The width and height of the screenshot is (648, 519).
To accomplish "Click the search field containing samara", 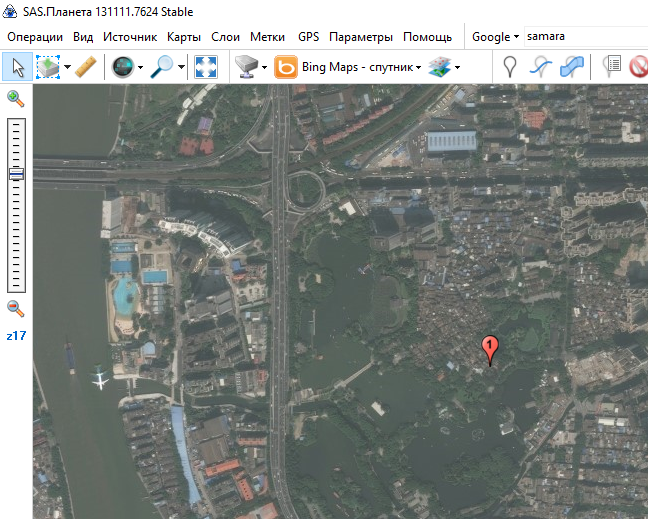I will click(x=586, y=36).
